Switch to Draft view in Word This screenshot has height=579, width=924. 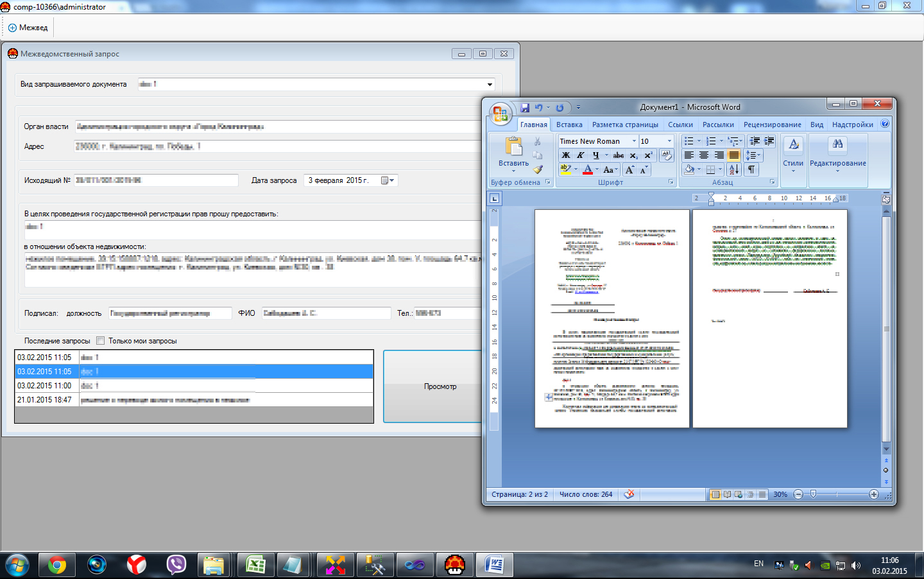coord(762,494)
